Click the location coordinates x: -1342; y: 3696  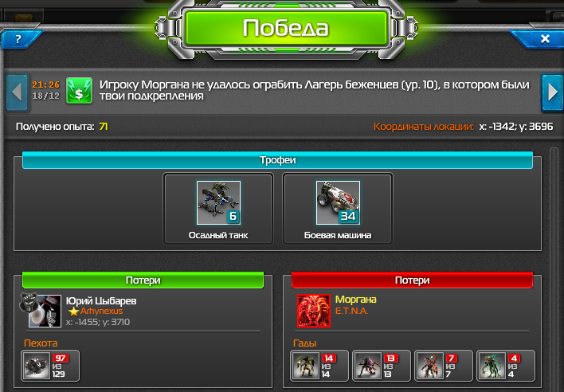pyautogui.click(x=515, y=127)
